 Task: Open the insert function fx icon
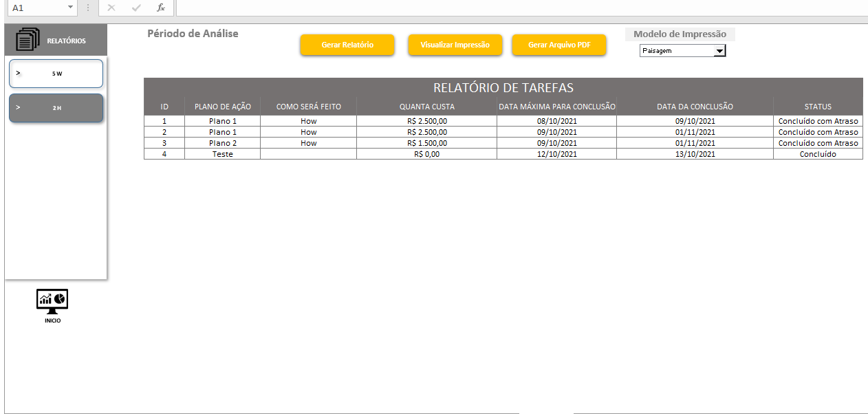click(x=161, y=8)
